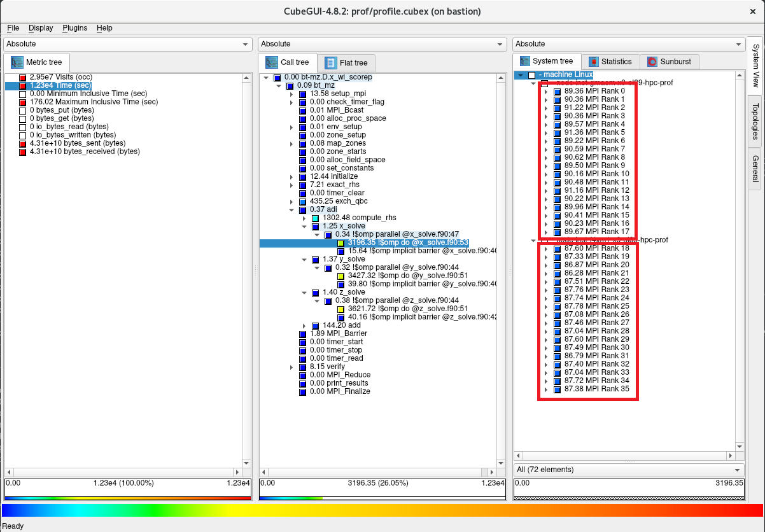765x532 pixels.
Task: Click the rainbow color scale bar
Action: click(382, 510)
